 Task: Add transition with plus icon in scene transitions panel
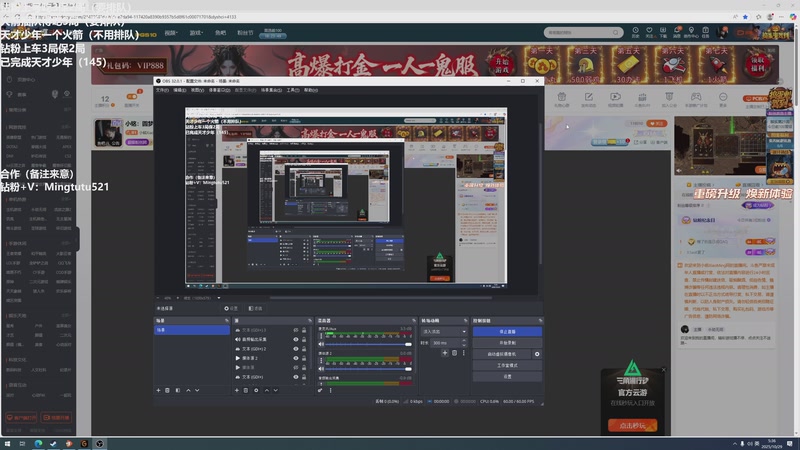445,353
